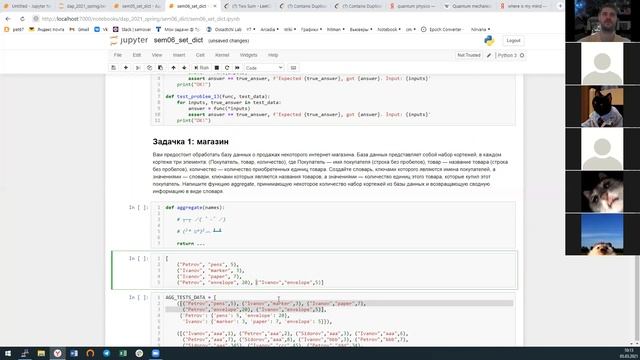
Task: Close the sem06_set_dict browser tab
Action: click(x=215, y=6)
